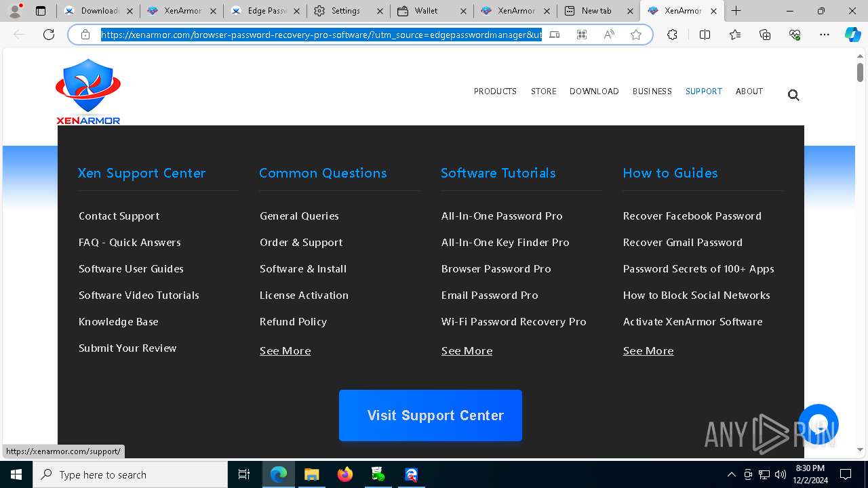Open the notification center icon
The image size is (868, 488).
pos(846,474)
